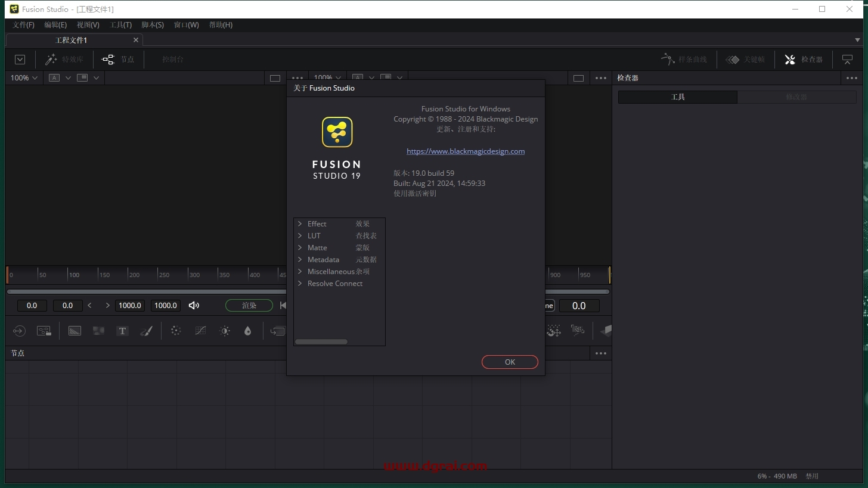The image size is (868, 488).
Task: Toggle the audio mute speaker icon
Action: 194,305
